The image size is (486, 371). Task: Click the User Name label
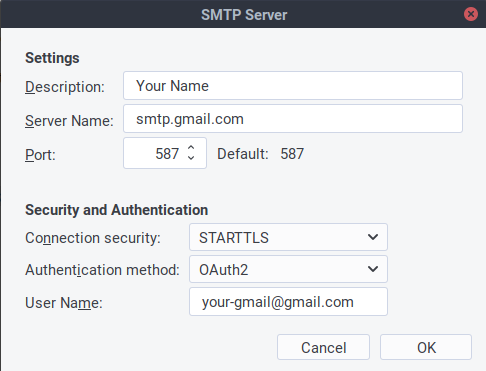pos(64,303)
